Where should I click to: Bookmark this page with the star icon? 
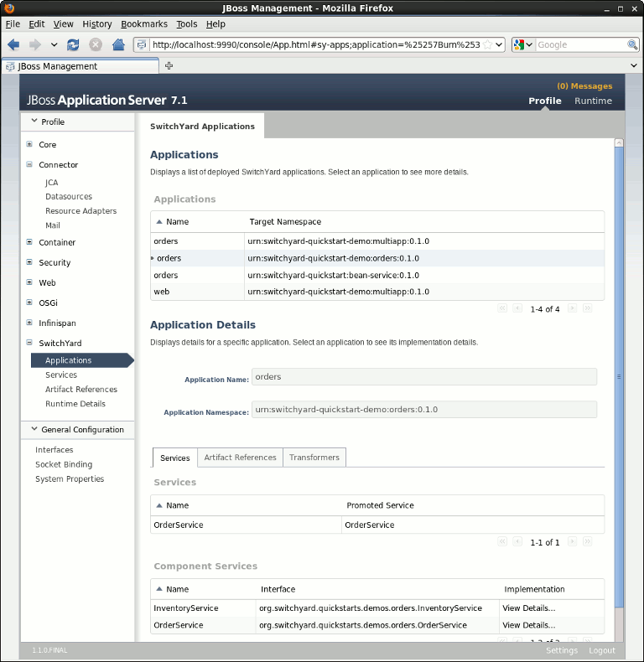pyautogui.click(x=488, y=44)
